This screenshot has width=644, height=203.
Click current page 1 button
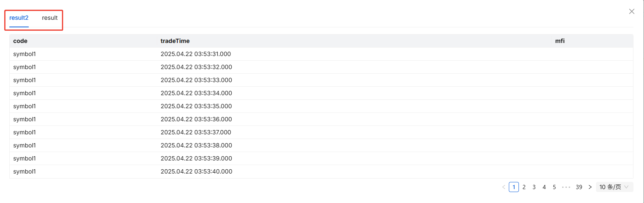(x=513, y=187)
